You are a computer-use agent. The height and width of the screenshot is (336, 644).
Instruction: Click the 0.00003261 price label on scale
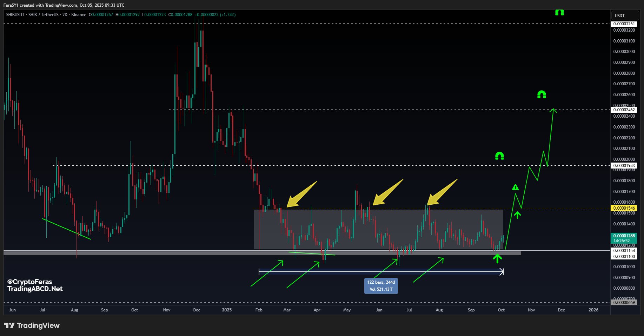click(624, 24)
